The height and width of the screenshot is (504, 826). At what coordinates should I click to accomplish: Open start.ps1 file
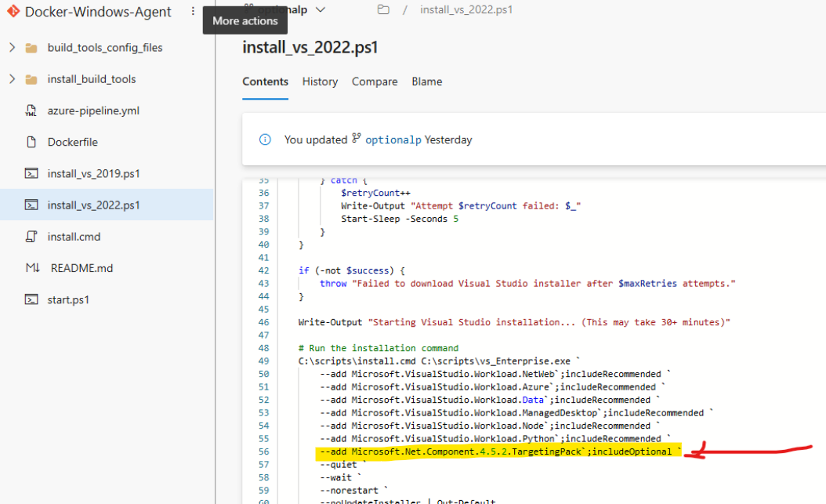click(68, 299)
